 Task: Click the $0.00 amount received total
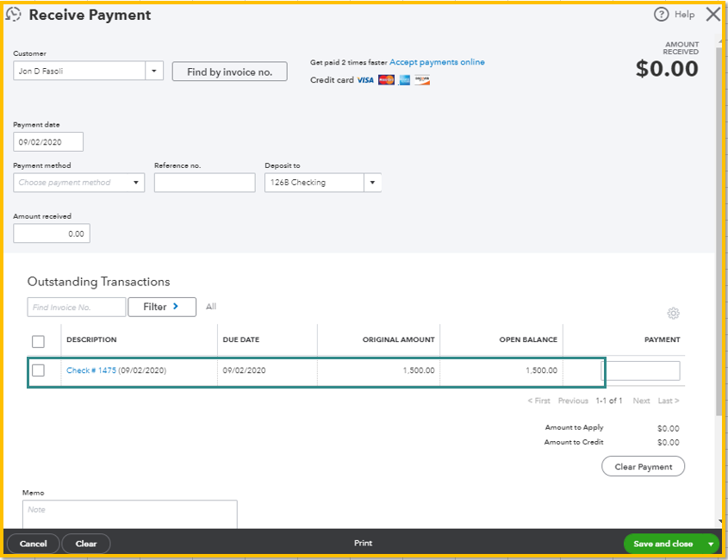point(667,69)
